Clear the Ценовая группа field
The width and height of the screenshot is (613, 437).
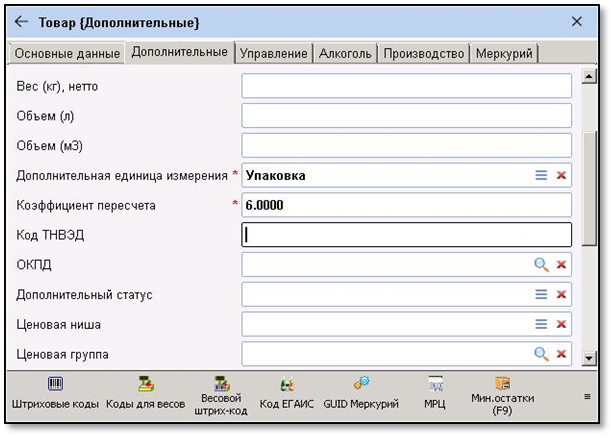pyautogui.click(x=561, y=354)
